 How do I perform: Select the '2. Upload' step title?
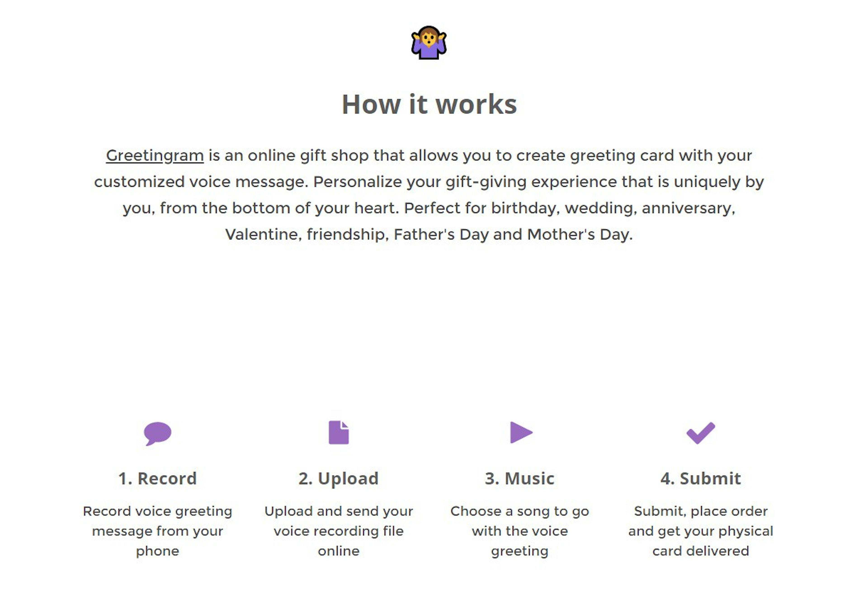click(x=338, y=479)
